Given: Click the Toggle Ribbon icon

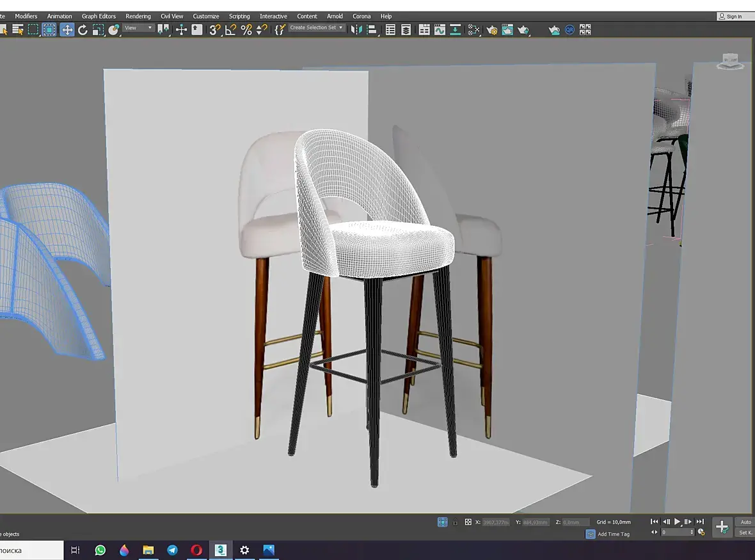Looking at the screenshot, I should click(424, 30).
